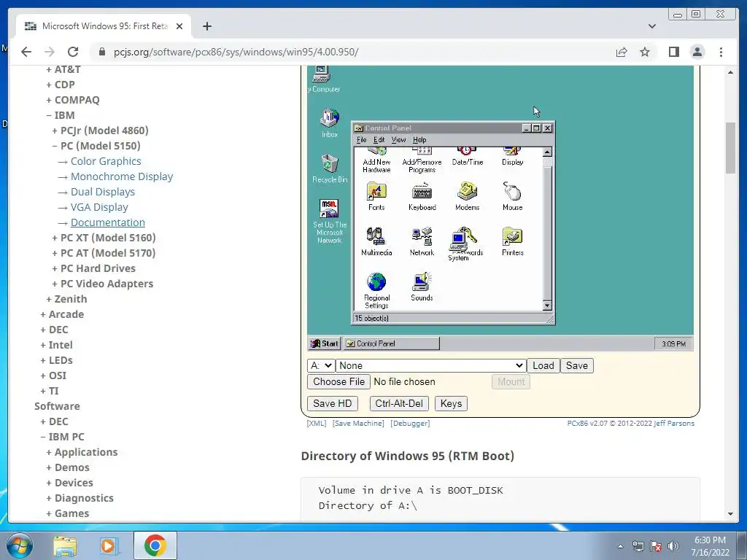Click the browser address bar URL
The height and width of the screenshot is (560, 747).
point(236,52)
